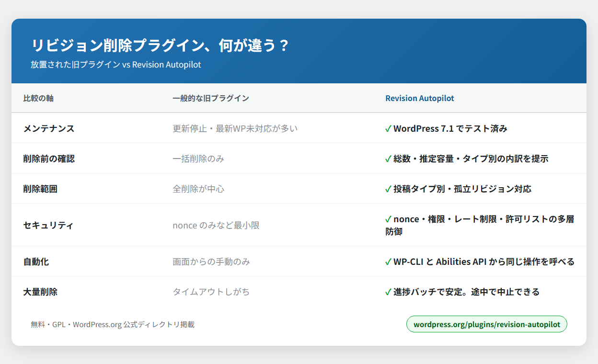Click the cell '更新停止・最新WP未対応が多い'
598x364 pixels.
[235, 128]
